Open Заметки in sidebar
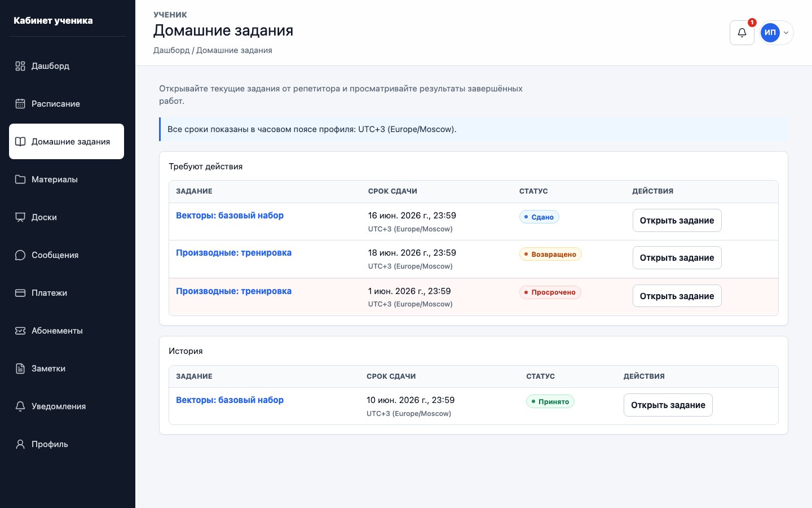The image size is (812, 508). click(x=67, y=369)
